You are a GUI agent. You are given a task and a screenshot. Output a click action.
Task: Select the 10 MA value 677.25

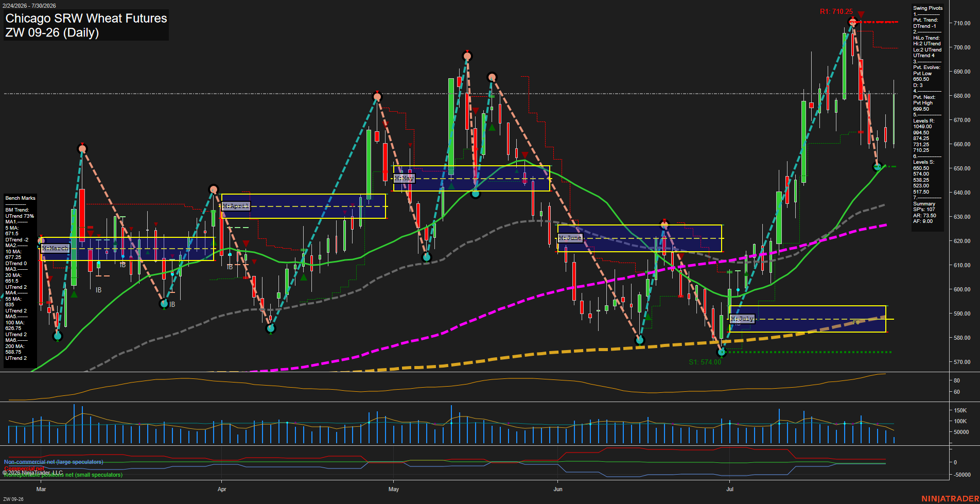(13, 257)
